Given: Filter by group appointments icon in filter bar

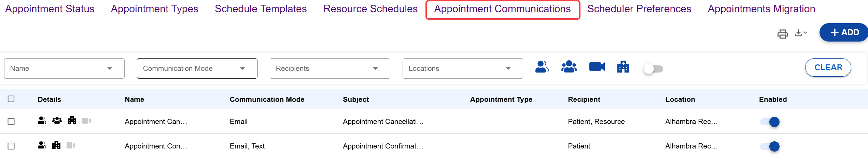Looking at the screenshot, I should pyautogui.click(x=569, y=67).
